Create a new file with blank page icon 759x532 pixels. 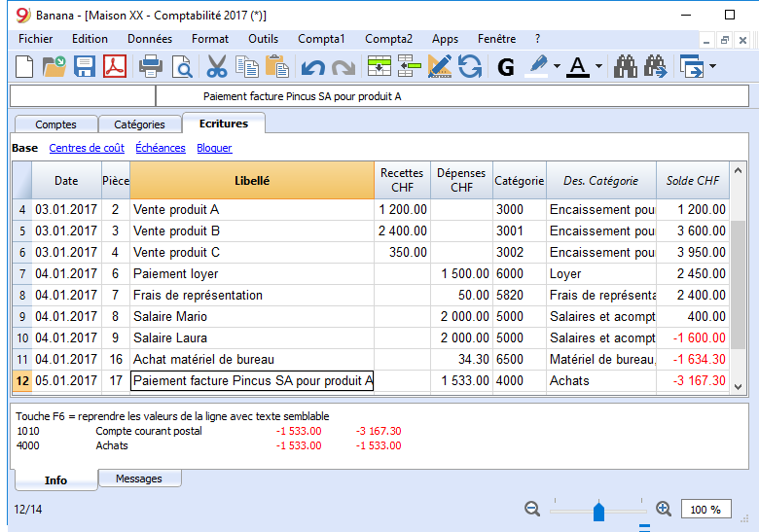click(24, 66)
